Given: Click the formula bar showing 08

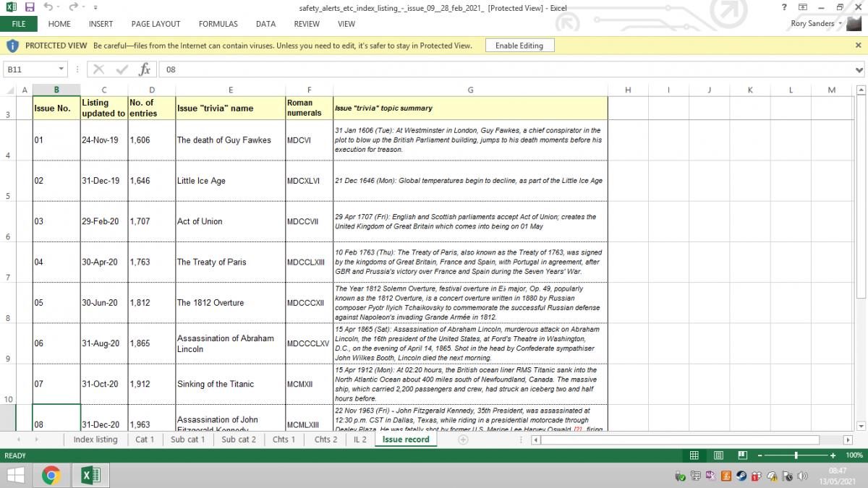Looking at the screenshot, I should [x=506, y=69].
